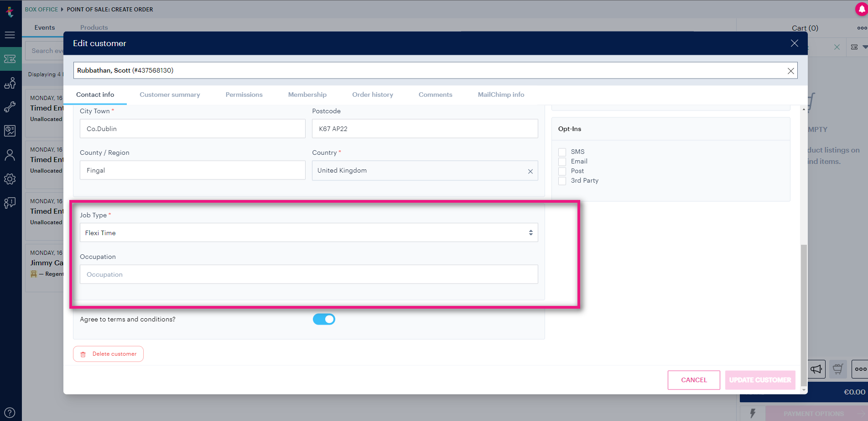The image size is (868, 421).
Task: Expand the Job Type dropdown
Action: click(309, 232)
